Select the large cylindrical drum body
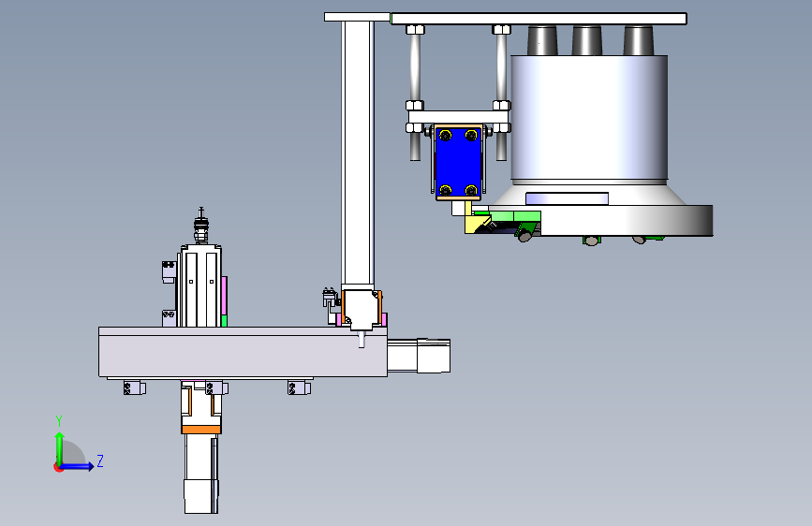Screen dimensions: 812x526 point(589,118)
